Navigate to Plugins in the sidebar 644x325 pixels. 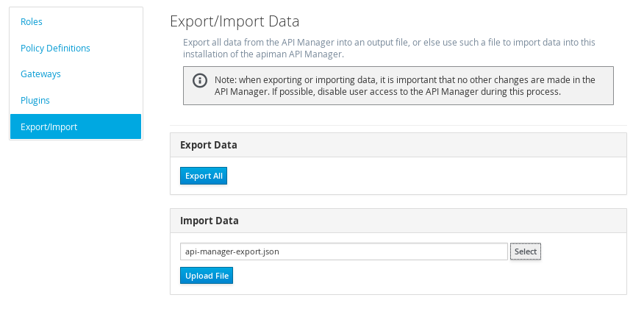[x=35, y=100]
